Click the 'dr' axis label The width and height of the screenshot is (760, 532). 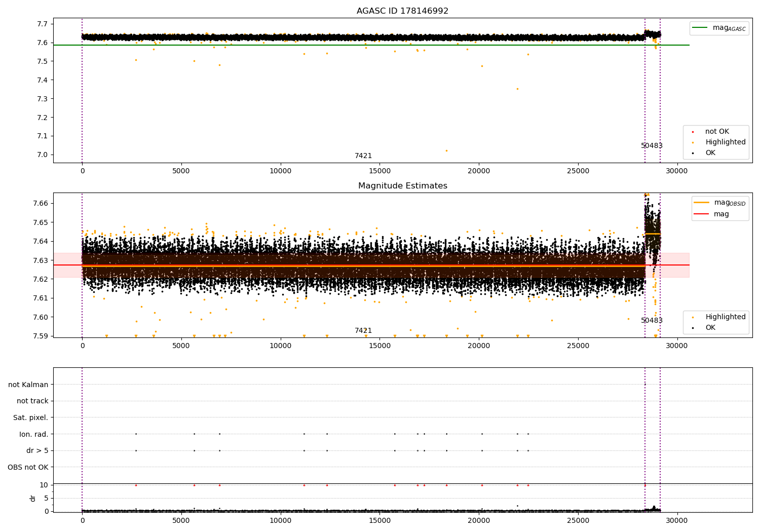33,498
